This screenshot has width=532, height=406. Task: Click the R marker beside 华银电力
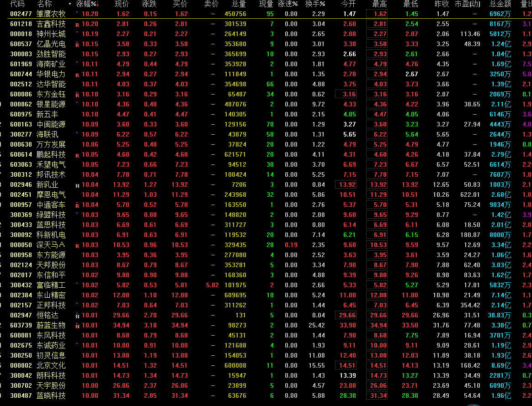[x=77, y=75]
